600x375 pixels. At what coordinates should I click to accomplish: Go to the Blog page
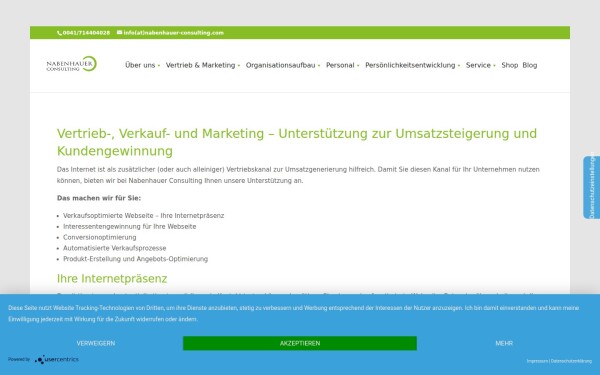point(530,65)
